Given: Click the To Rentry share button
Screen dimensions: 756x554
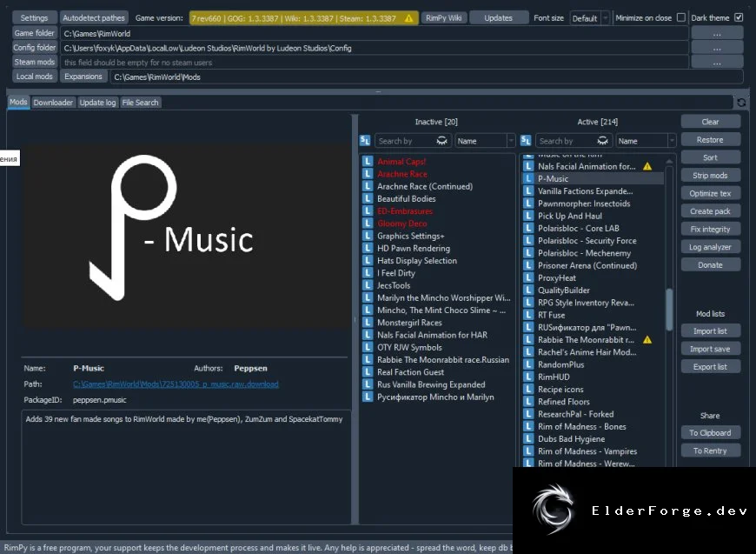Looking at the screenshot, I should pos(711,451).
